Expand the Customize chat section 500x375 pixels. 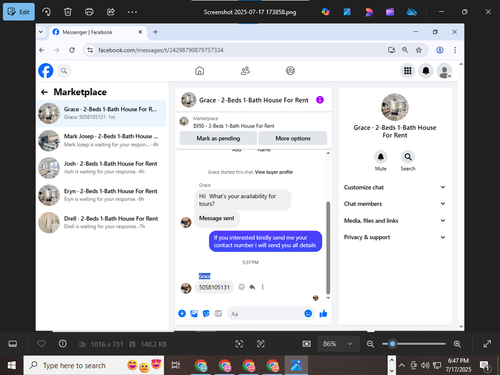click(x=395, y=187)
